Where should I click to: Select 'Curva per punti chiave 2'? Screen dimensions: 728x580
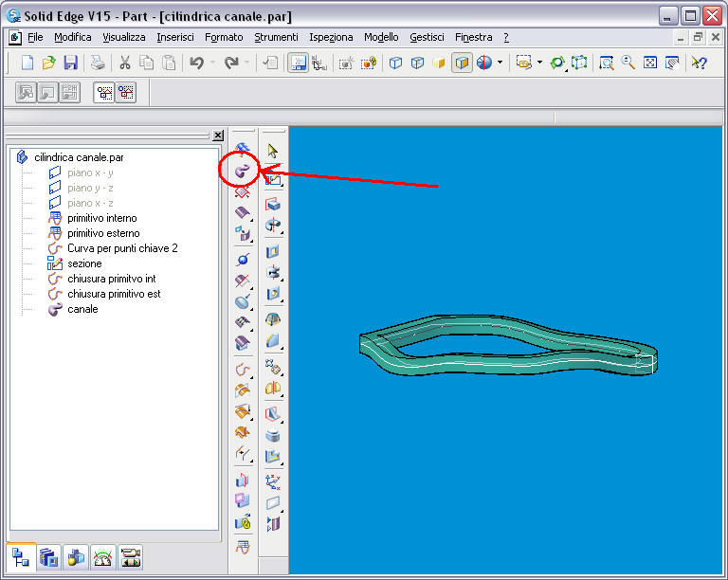pyautogui.click(x=122, y=248)
